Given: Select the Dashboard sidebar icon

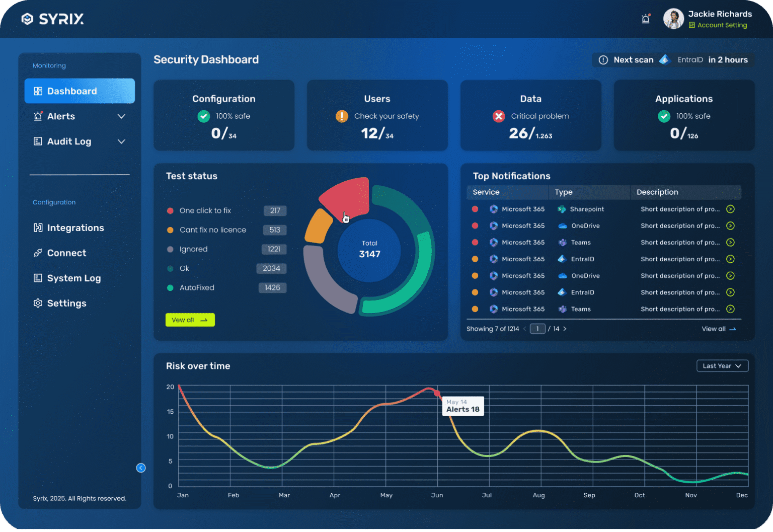Looking at the screenshot, I should 38,91.
